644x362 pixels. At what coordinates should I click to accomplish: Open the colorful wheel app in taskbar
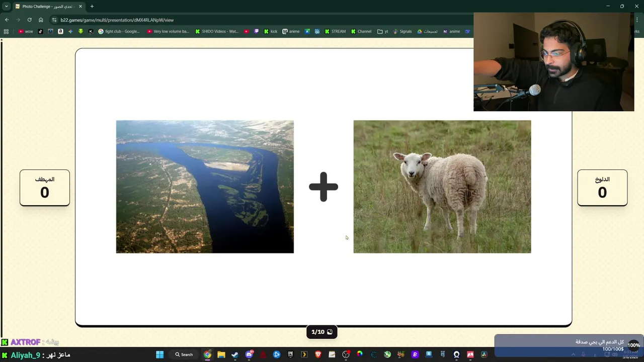(359, 354)
